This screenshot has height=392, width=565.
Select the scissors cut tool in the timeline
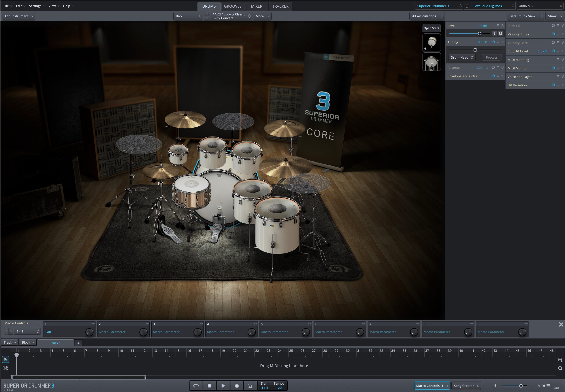(x=5, y=368)
